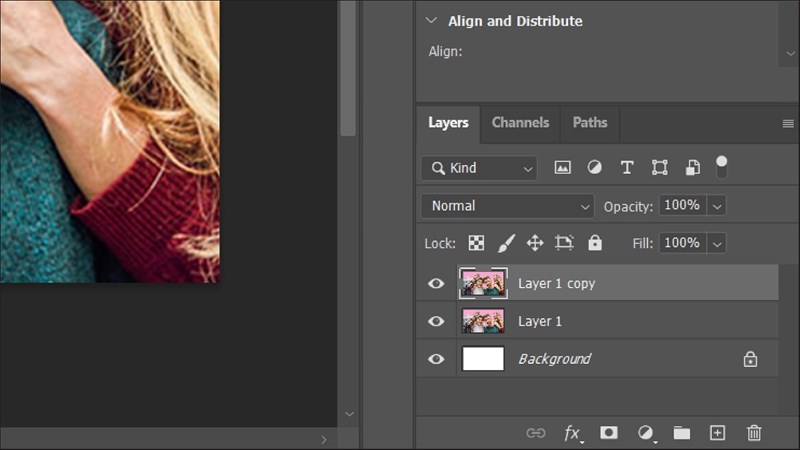Add a layer mask
Image resolution: width=800 pixels, height=450 pixels.
[x=609, y=433]
